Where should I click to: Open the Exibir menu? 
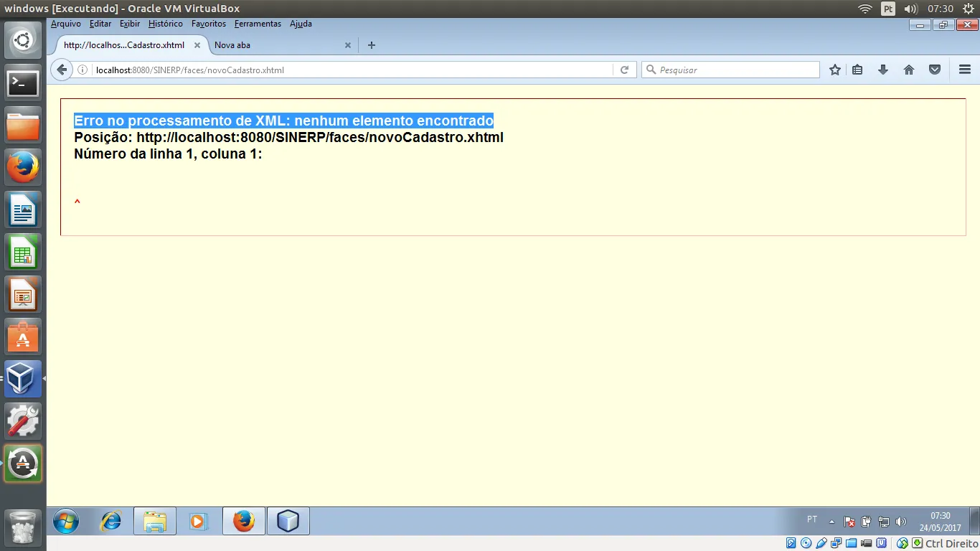[x=130, y=24]
